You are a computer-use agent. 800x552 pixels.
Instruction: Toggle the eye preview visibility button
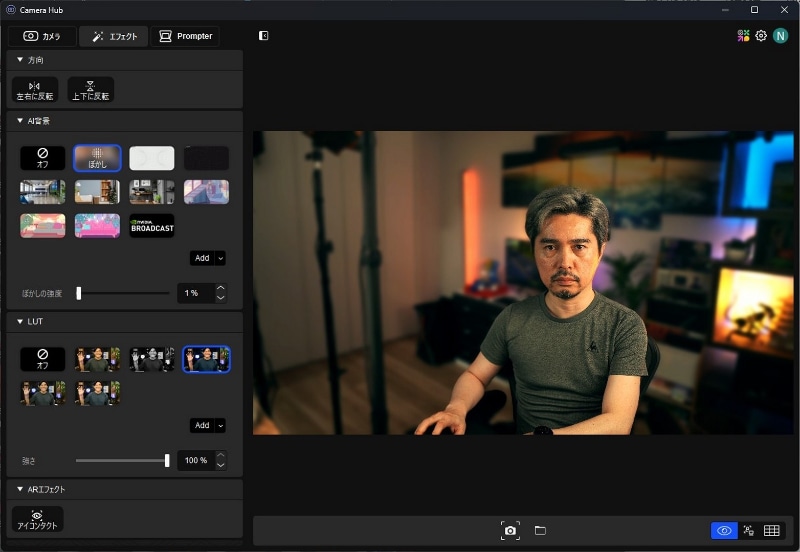[x=725, y=531]
